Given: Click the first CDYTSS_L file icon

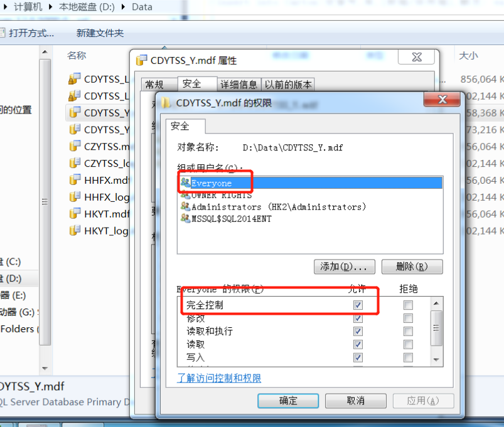Looking at the screenshot, I should point(75,78).
